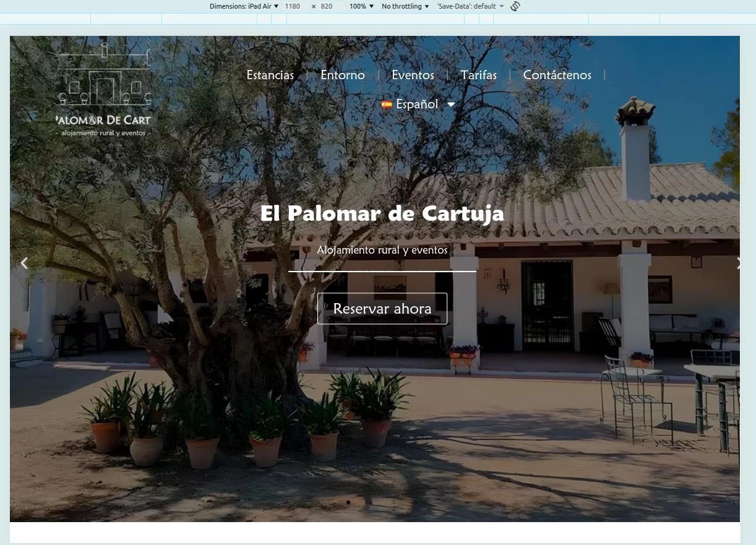This screenshot has height=545, width=756.
Task: Click the viewport height field 820
Action: (327, 6)
